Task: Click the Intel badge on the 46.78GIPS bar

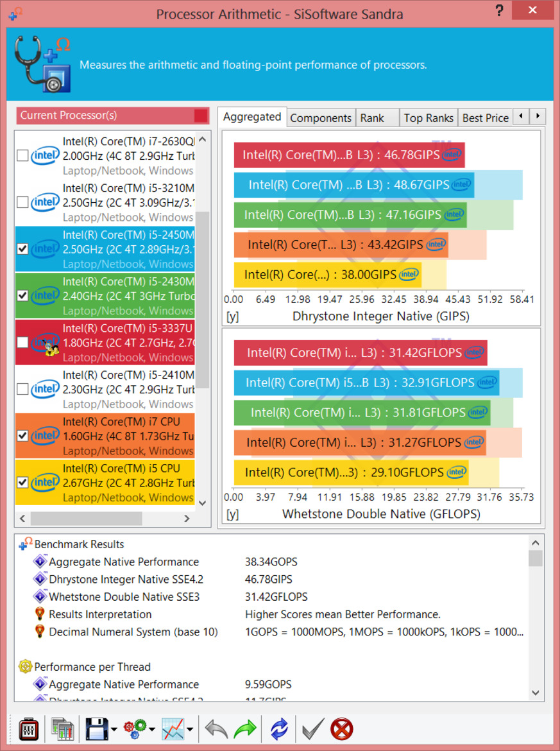Action: pyautogui.click(x=452, y=154)
